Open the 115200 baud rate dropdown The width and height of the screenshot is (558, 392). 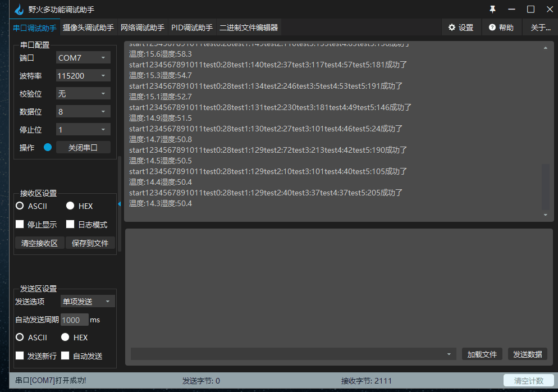[x=83, y=75]
